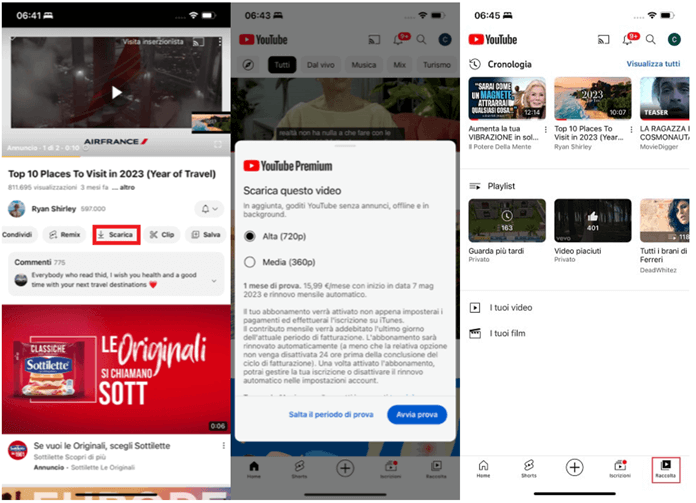696x503 pixels.
Task: Tap Home tab in right screen bottom bar
Action: pos(483,469)
